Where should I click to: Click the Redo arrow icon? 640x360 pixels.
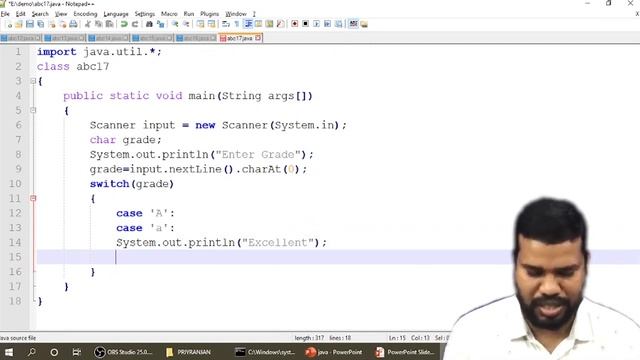point(135,24)
